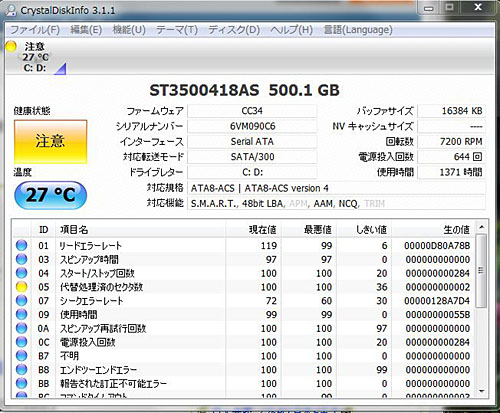This screenshot has height=413, width=500.
Task: Select the シークエラーレート attribute name
Action: click(x=91, y=301)
